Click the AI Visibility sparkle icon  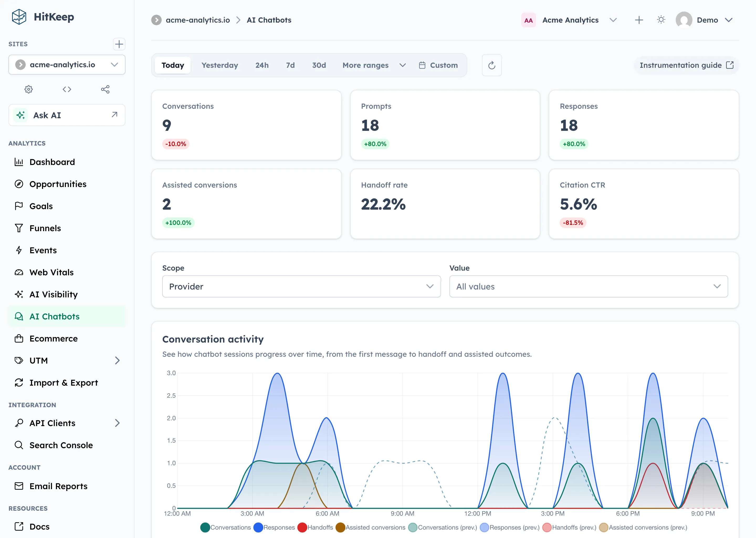[19, 294]
